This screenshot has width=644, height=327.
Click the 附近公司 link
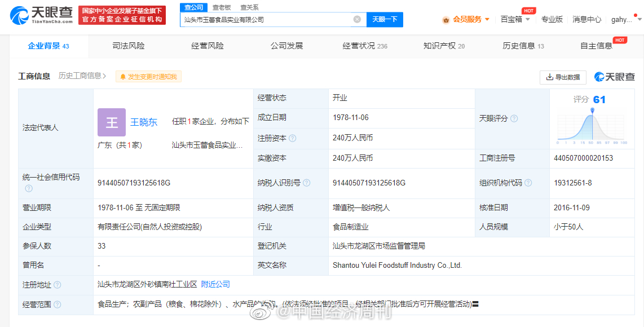tap(215, 284)
